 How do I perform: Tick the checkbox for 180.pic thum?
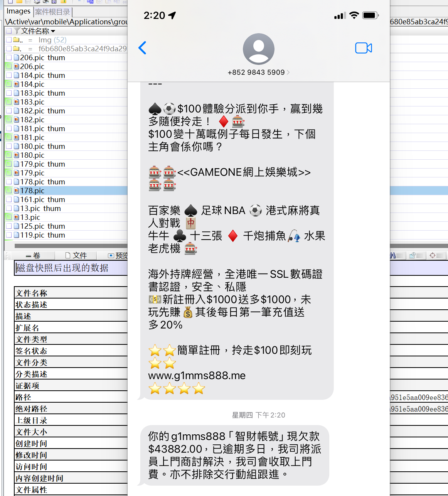(x=9, y=146)
